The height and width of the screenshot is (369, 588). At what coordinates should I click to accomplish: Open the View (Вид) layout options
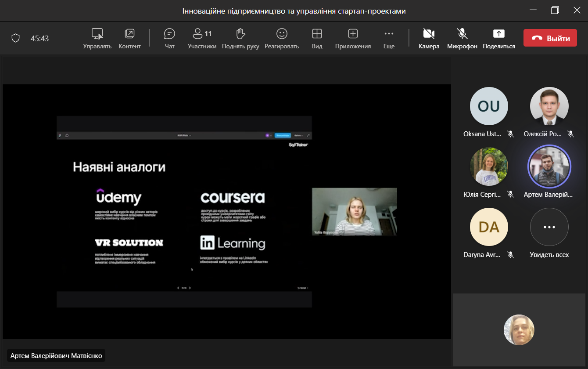[x=317, y=38]
